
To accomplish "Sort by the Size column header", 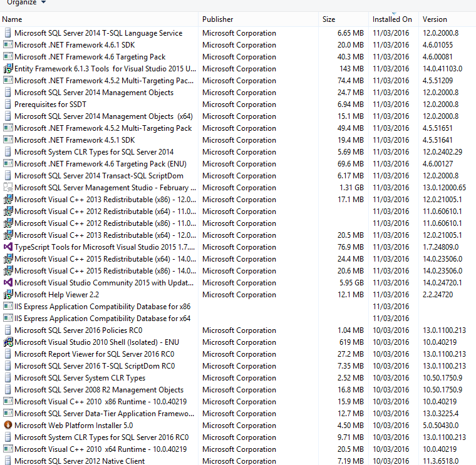I will (x=344, y=19).
